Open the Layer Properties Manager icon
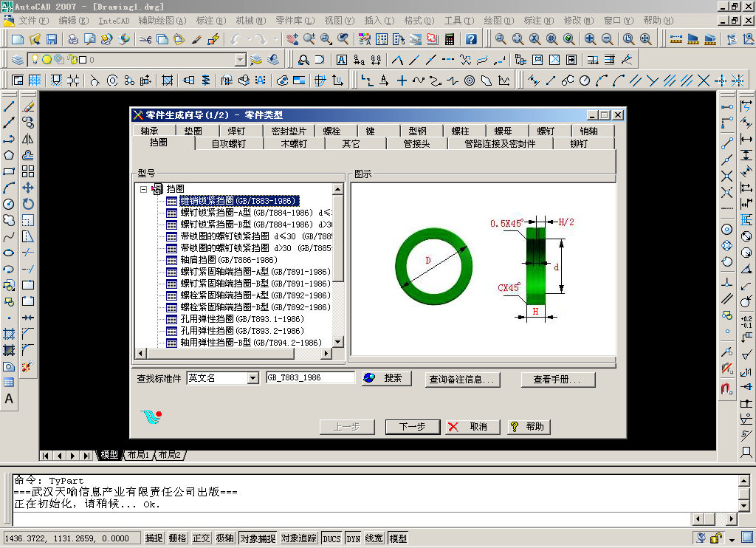The width and height of the screenshot is (756, 548). [18, 60]
